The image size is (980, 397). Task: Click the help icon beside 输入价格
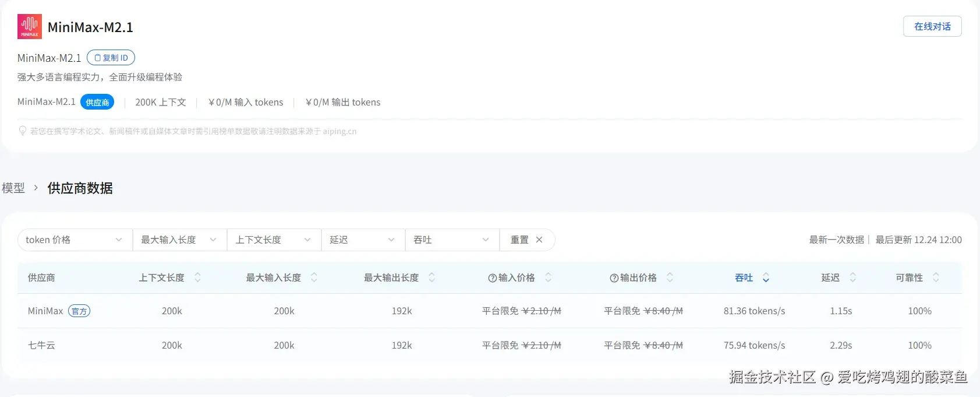click(492, 278)
